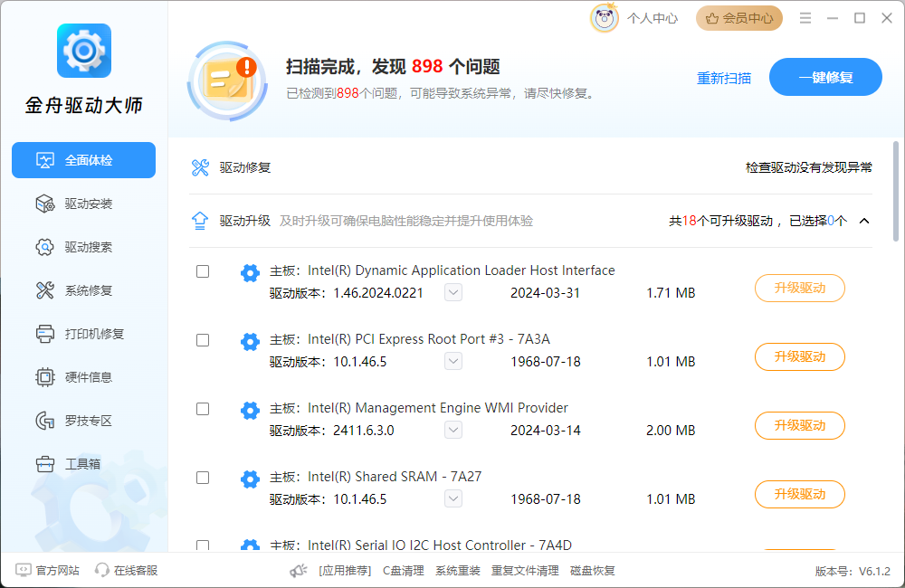The width and height of the screenshot is (905, 588).
Task: Click the 一键修复 button
Action: [825, 77]
